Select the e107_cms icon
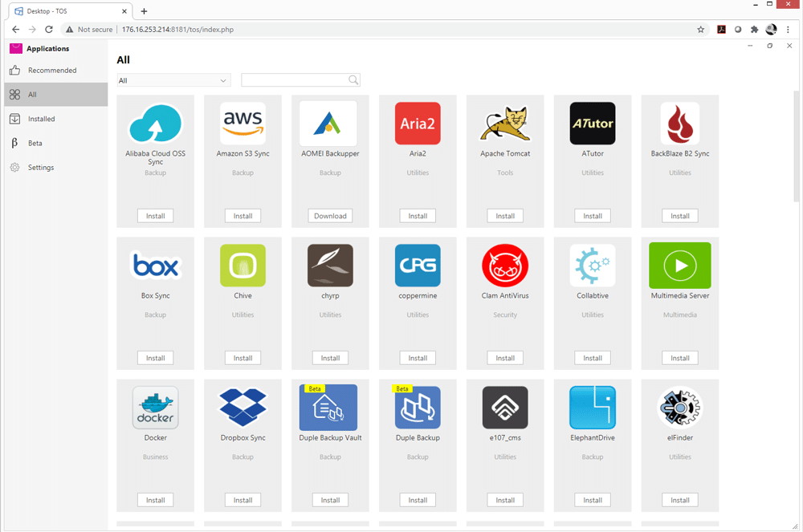The width and height of the screenshot is (803, 532). 505,407
